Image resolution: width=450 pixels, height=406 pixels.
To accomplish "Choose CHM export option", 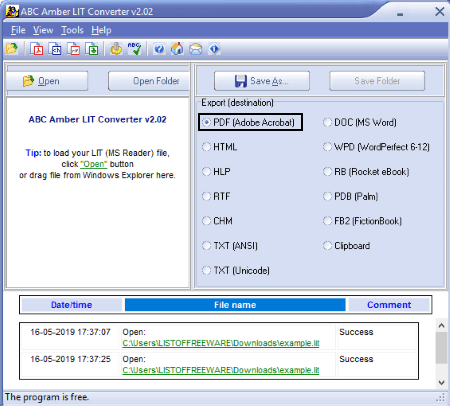I will 217,221.
